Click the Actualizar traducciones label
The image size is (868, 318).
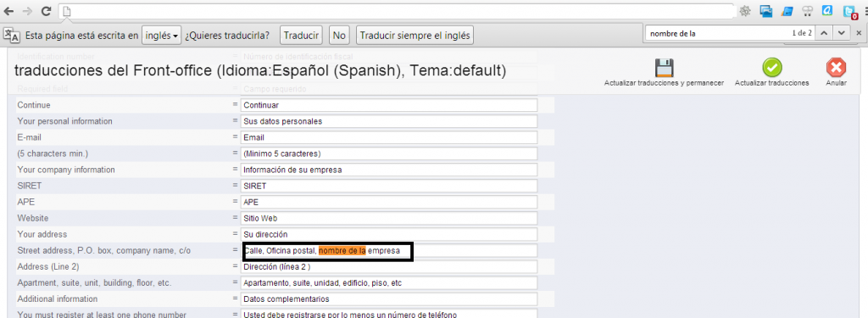pos(771,83)
